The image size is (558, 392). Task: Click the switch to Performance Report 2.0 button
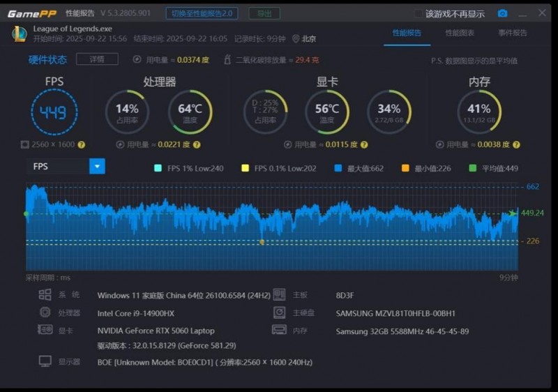[x=202, y=13]
